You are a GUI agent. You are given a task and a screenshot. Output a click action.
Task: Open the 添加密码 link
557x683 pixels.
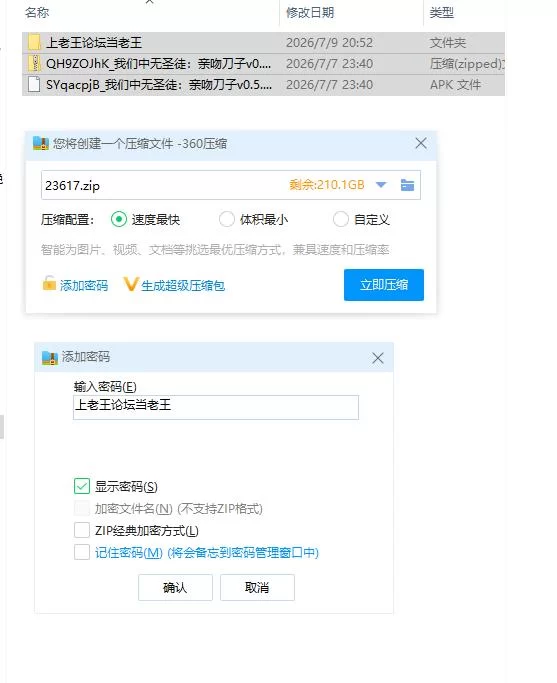84,285
